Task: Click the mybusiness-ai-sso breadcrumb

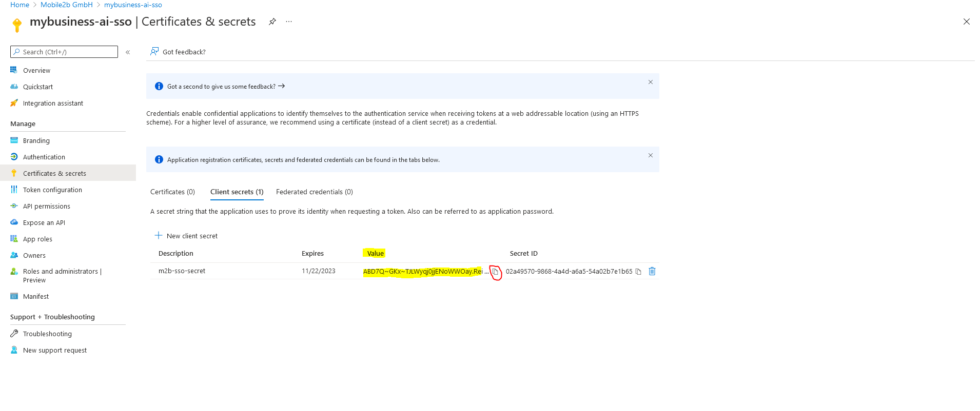Action: click(x=133, y=5)
